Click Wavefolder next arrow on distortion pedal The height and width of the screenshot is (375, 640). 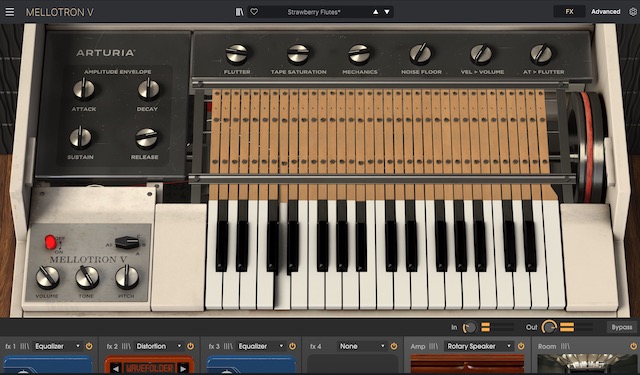[183, 369]
